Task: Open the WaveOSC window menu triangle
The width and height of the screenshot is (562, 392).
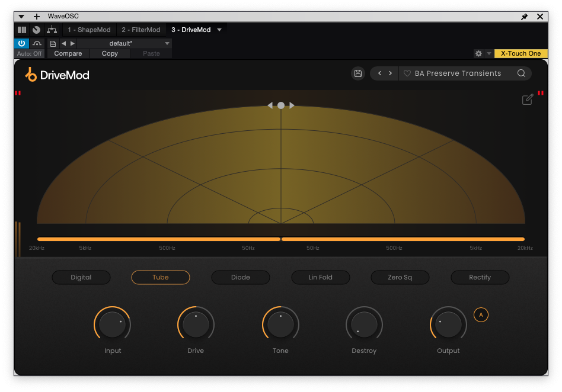Action: (21, 17)
